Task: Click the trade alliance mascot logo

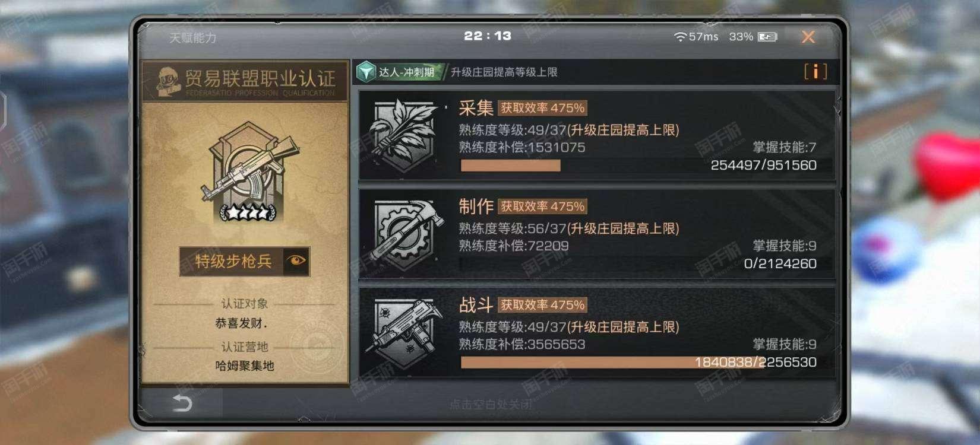Action: tap(168, 81)
